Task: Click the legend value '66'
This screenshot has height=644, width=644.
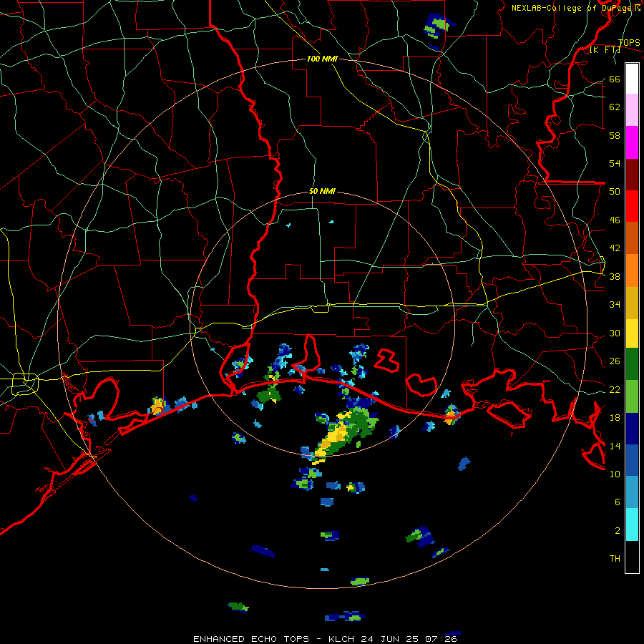Action: tap(615, 79)
